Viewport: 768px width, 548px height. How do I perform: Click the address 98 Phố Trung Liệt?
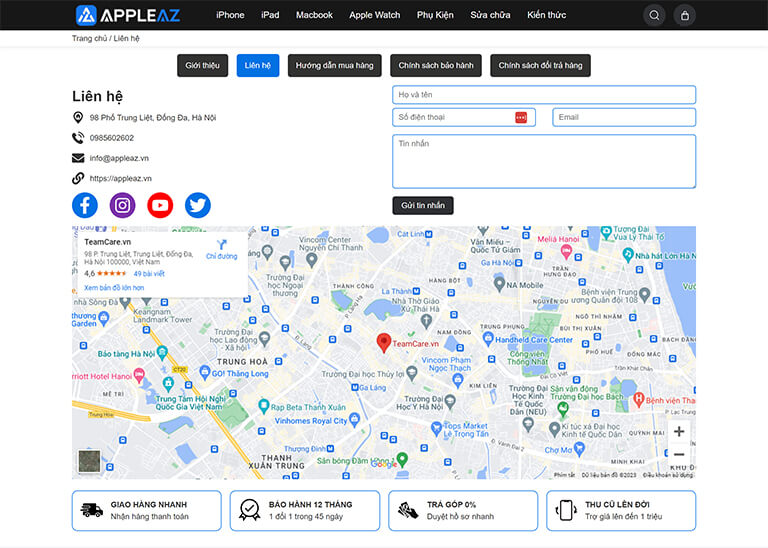(153, 118)
